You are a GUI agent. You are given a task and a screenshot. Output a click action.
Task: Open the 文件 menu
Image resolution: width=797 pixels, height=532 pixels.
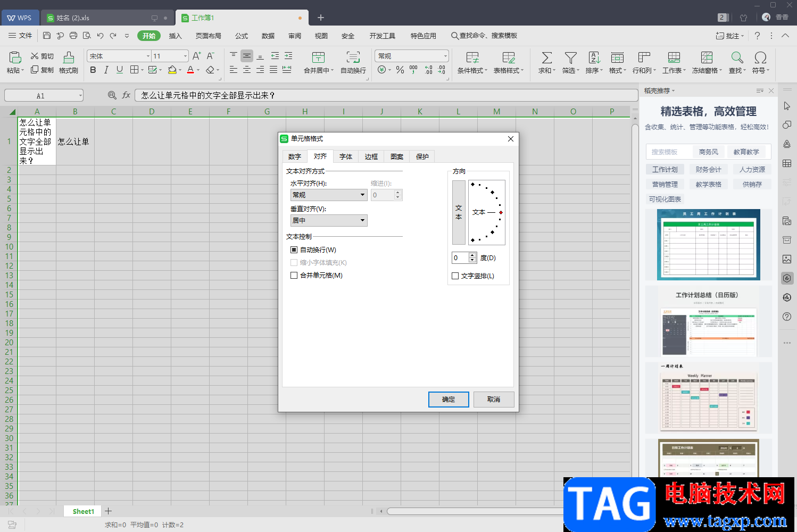[20, 36]
